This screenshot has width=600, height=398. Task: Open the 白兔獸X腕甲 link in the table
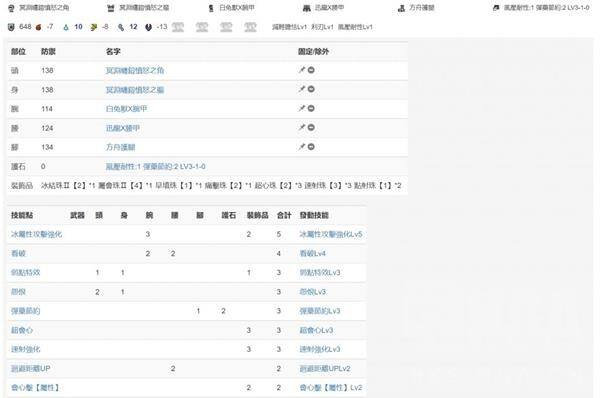(126, 109)
